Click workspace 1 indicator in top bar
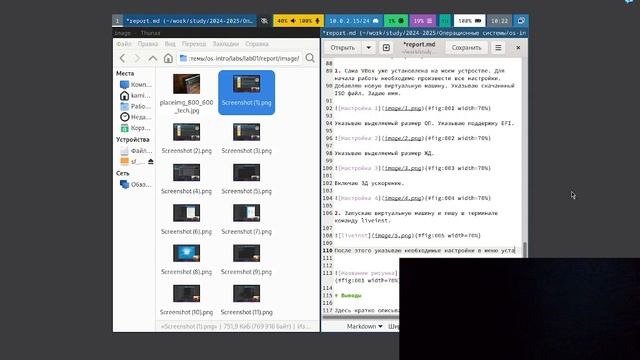 tap(117, 20)
